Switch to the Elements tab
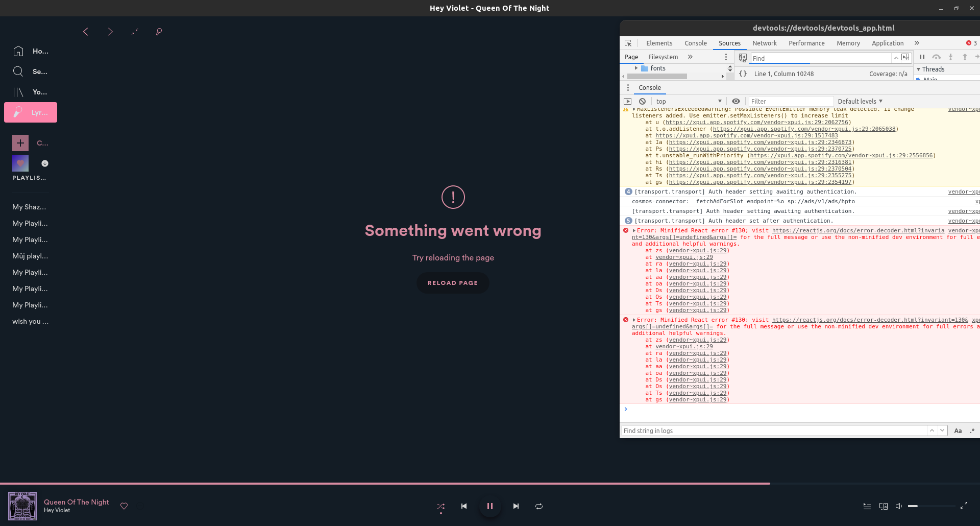Screen dimensions: 980x526 [659, 43]
